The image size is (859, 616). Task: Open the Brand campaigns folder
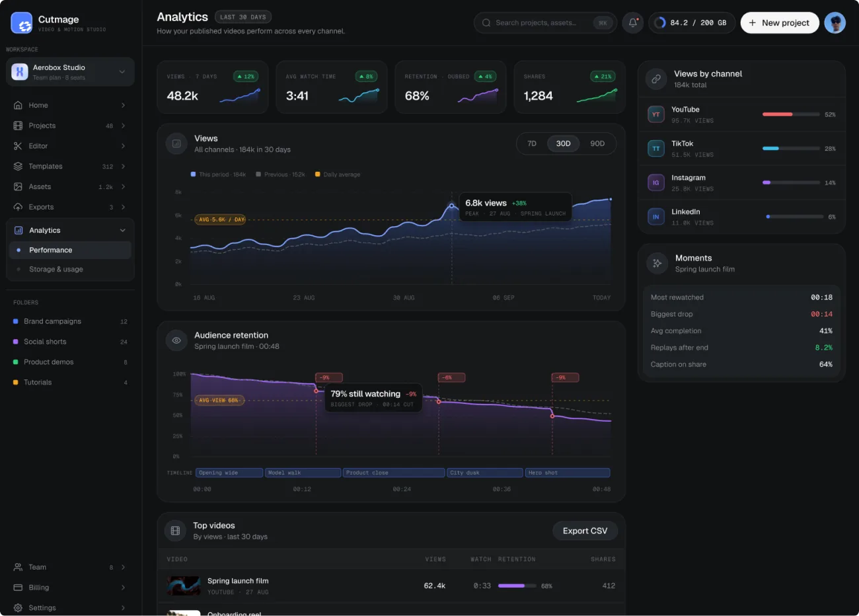click(70, 322)
